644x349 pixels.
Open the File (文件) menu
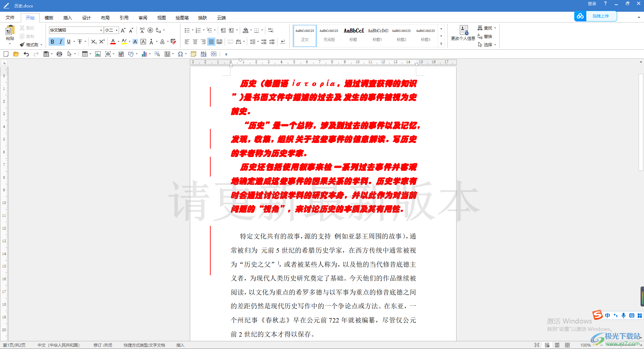click(10, 18)
